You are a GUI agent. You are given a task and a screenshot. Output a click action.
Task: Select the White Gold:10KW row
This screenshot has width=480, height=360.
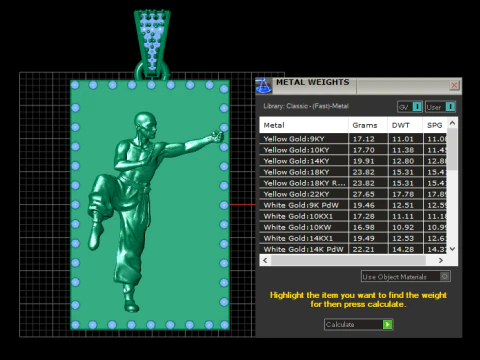(x=353, y=227)
